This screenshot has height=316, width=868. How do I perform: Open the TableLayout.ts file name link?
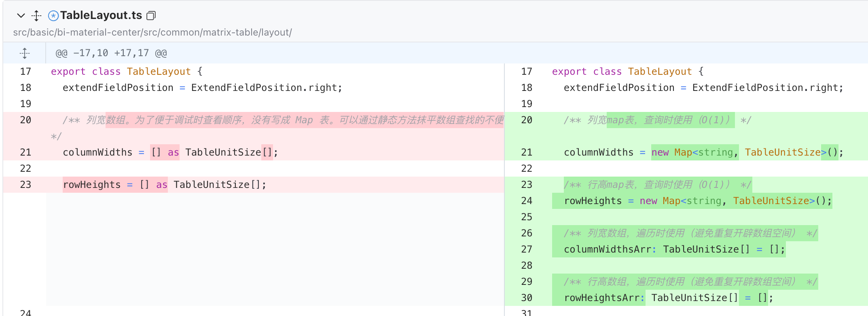[x=101, y=15]
